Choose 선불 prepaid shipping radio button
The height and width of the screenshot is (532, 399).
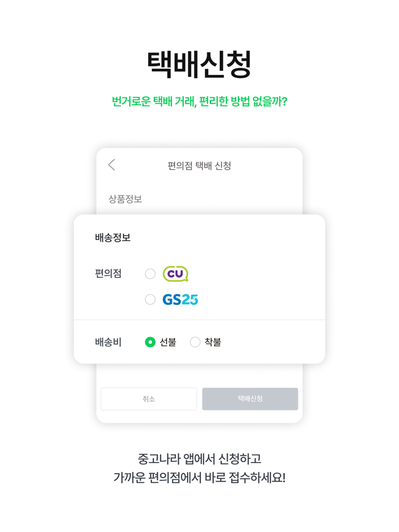[150, 342]
